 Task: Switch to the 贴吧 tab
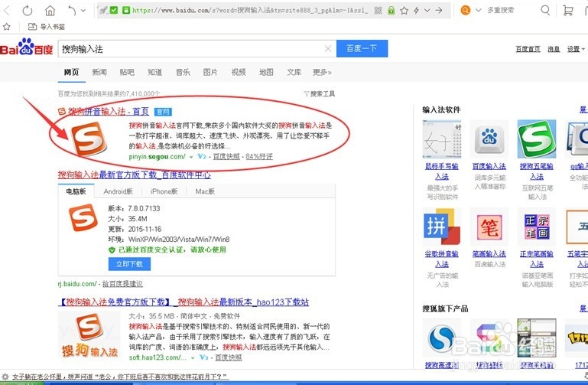[x=127, y=72]
